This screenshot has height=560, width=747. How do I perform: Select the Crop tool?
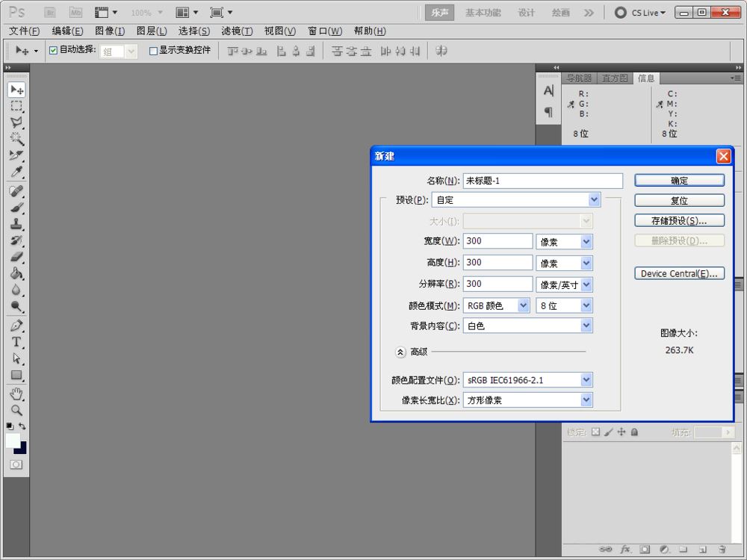pyautogui.click(x=16, y=155)
